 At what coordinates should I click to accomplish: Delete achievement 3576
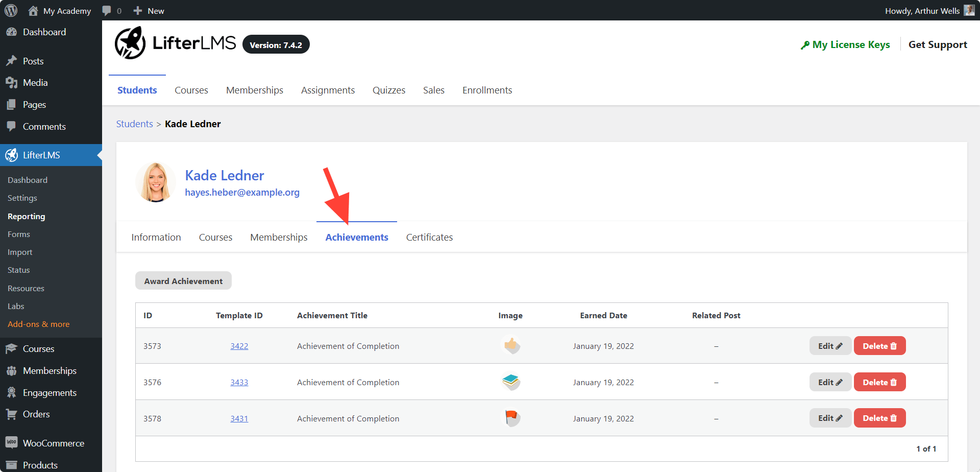tap(879, 382)
